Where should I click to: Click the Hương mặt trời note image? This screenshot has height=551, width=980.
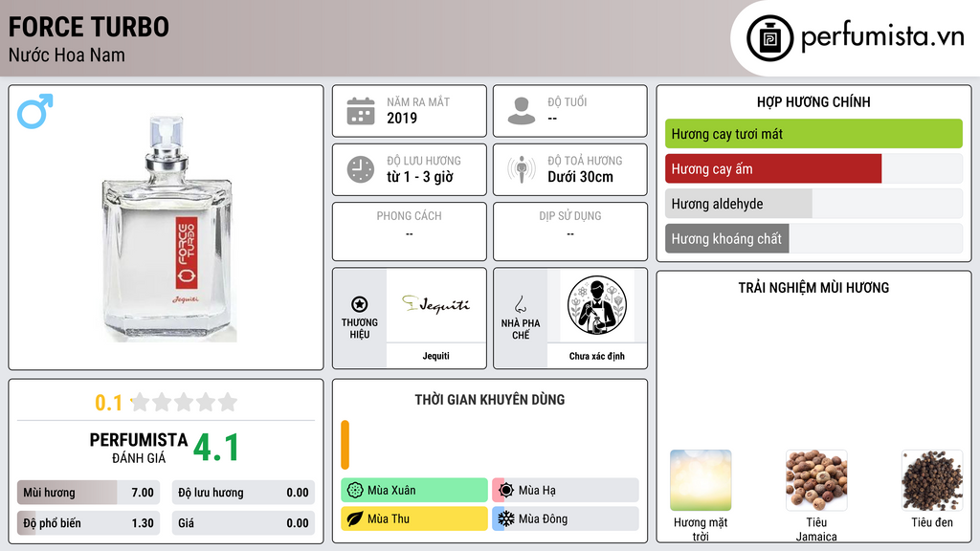[x=701, y=480]
